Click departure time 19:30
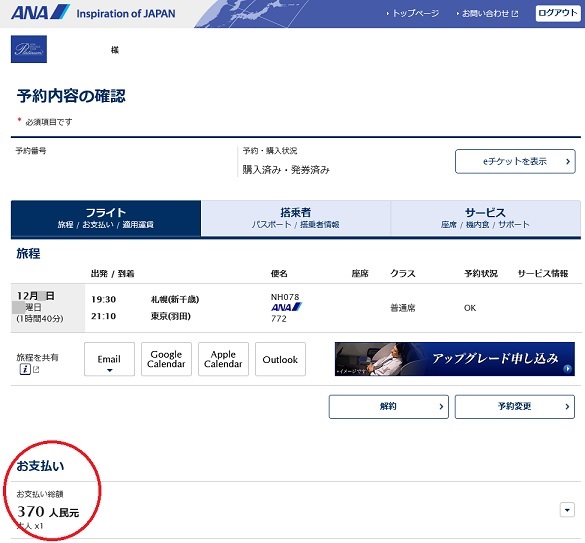Viewport: 585px width, 543px height. click(x=104, y=299)
